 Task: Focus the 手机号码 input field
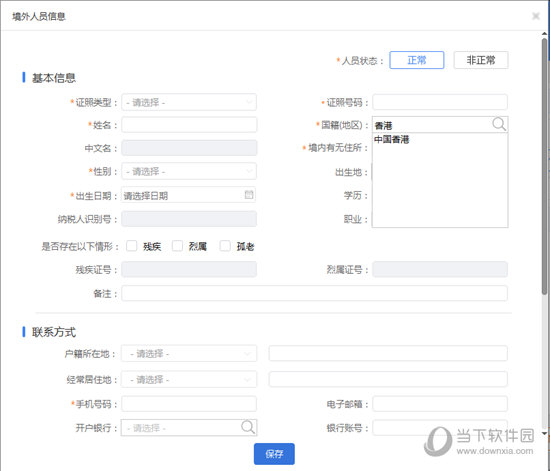pyautogui.click(x=189, y=404)
